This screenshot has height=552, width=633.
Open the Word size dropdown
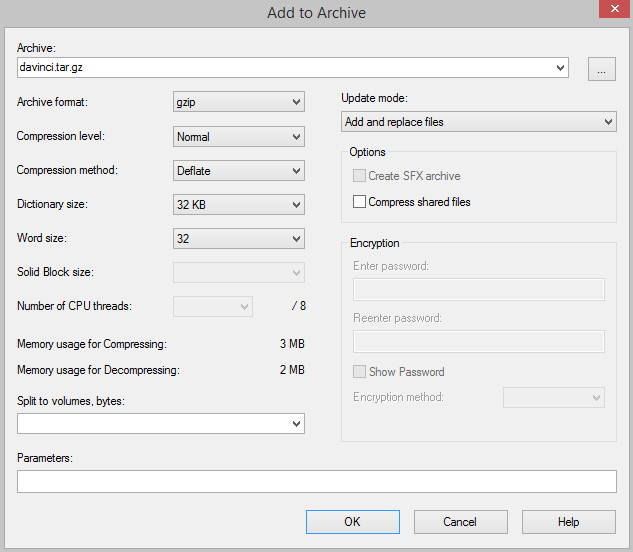(238, 239)
